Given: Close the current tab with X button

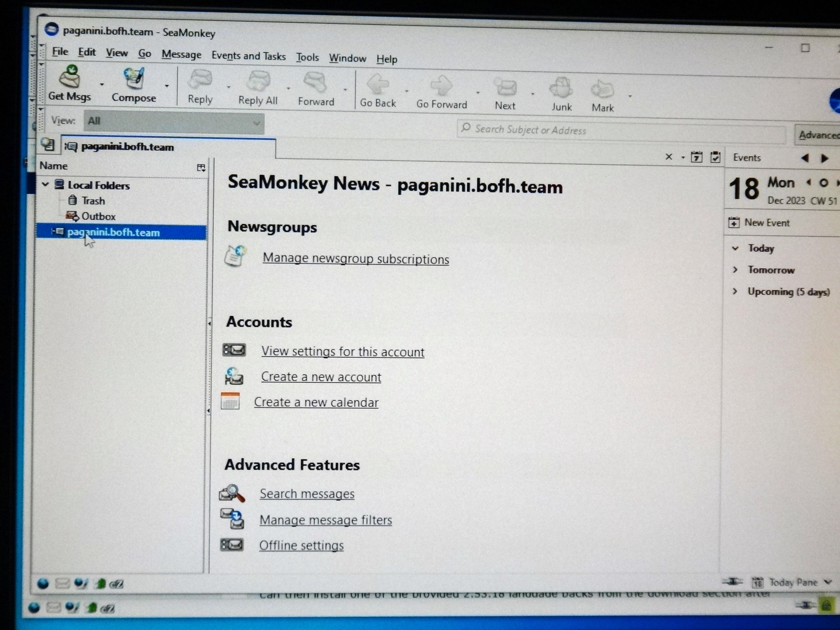Looking at the screenshot, I should pos(669,157).
